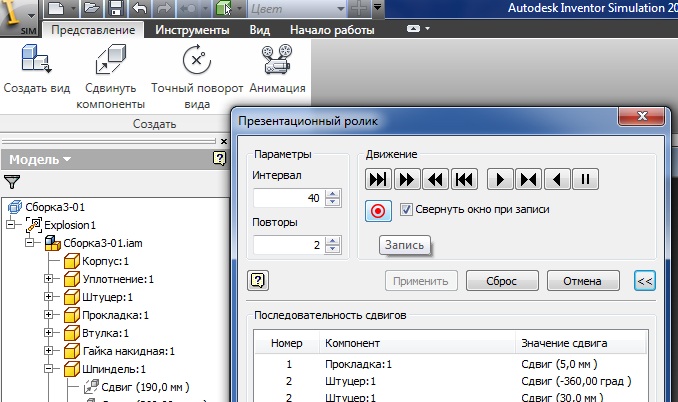Open the Цвет color dropdown

pyautogui.click(x=341, y=9)
